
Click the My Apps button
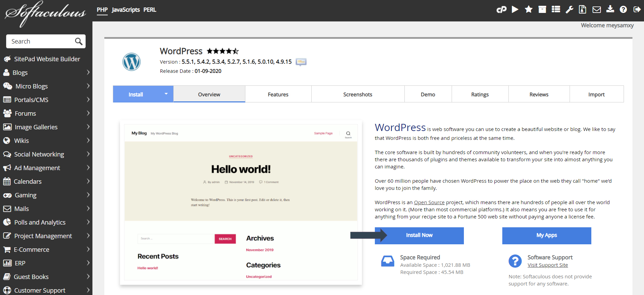point(547,235)
